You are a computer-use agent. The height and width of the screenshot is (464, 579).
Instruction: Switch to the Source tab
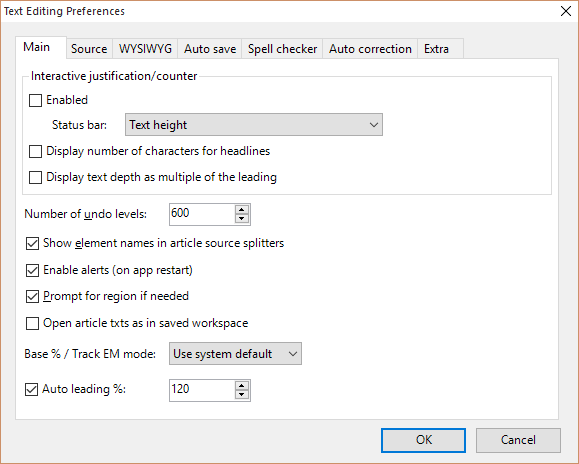click(x=89, y=49)
